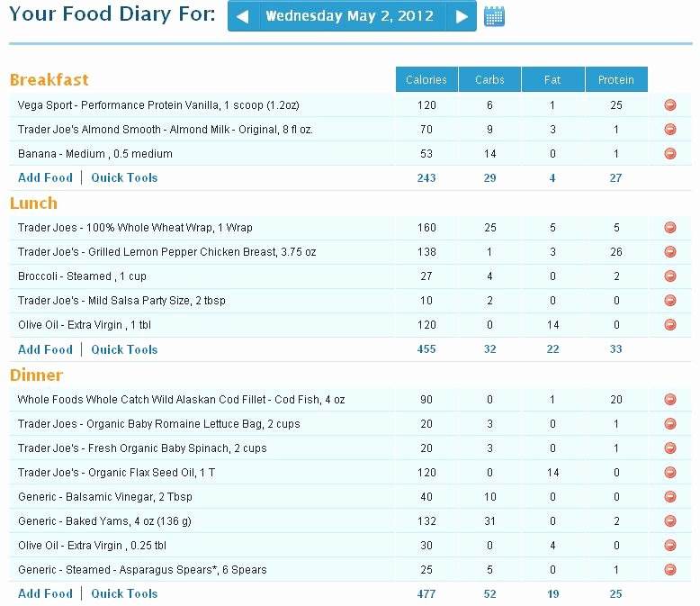The height and width of the screenshot is (606, 700).
Task: Click Lunch total protein 33
Action: point(616,349)
